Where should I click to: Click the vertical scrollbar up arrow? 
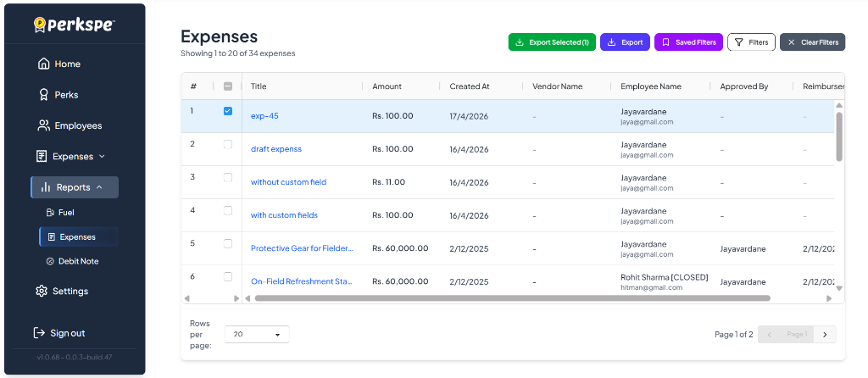(839, 105)
